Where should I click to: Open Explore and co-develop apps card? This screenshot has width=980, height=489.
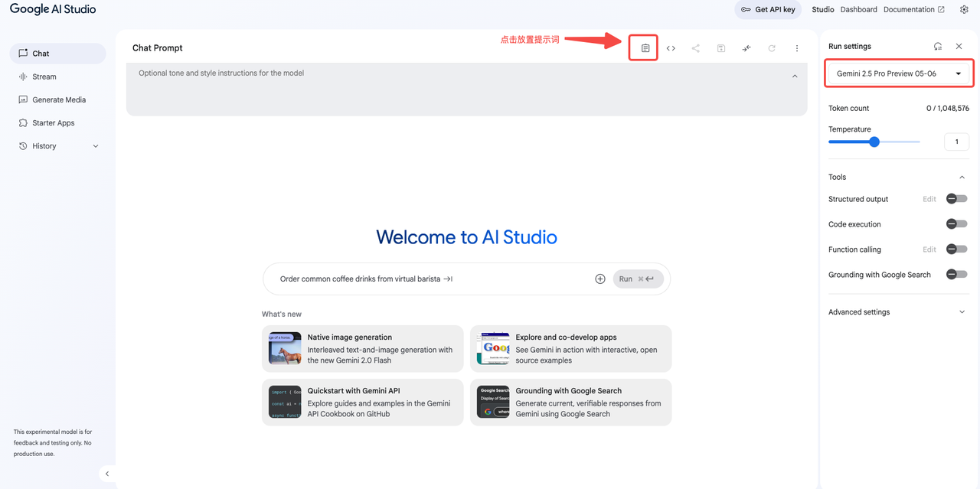click(x=571, y=349)
